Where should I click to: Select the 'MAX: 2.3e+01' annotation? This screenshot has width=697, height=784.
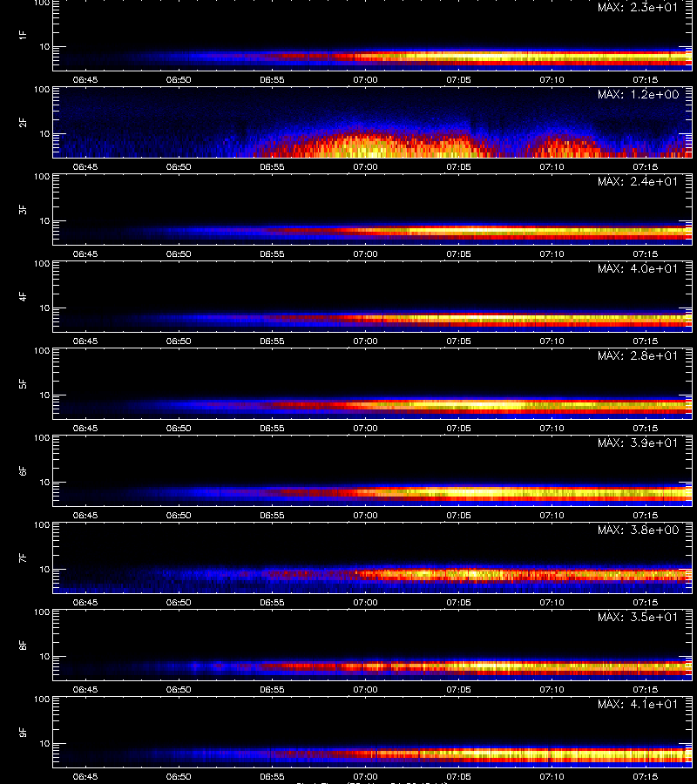638,8
